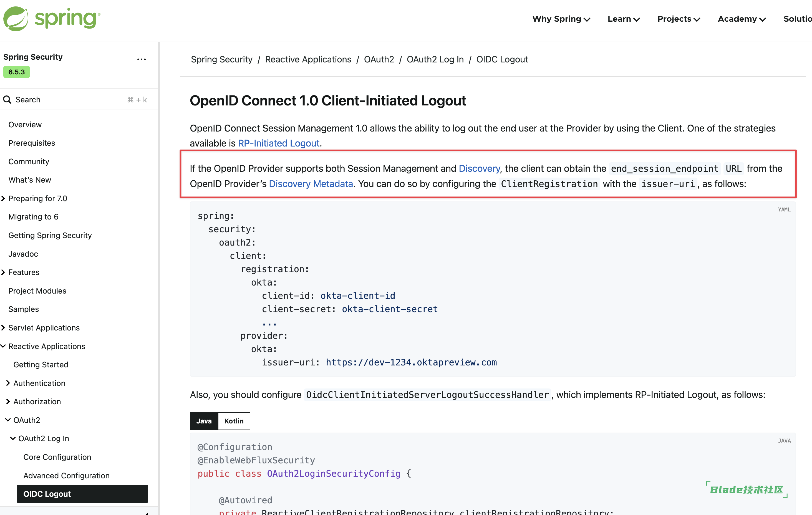Click the Spring logo
The height and width of the screenshot is (515, 812).
coord(52,19)
